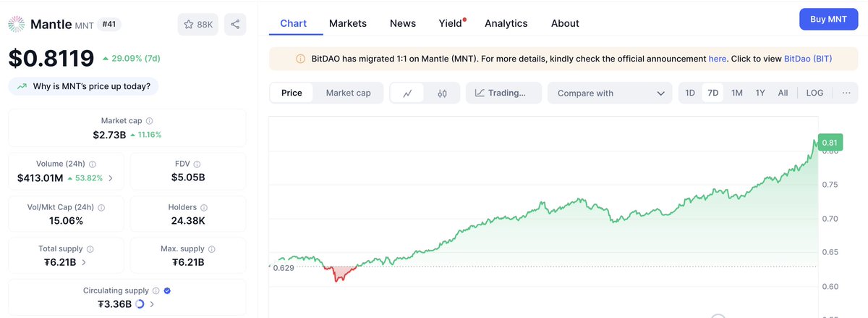
Task: Click the $0.8119 price text
Action: pyautogui.click(x=51, y=57)
